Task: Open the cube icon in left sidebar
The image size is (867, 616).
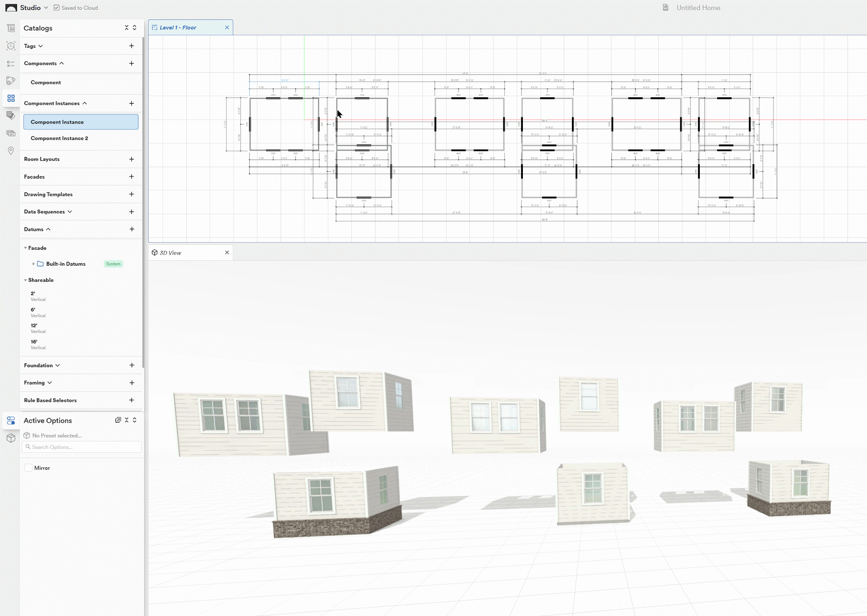Action: pos(11,438)
